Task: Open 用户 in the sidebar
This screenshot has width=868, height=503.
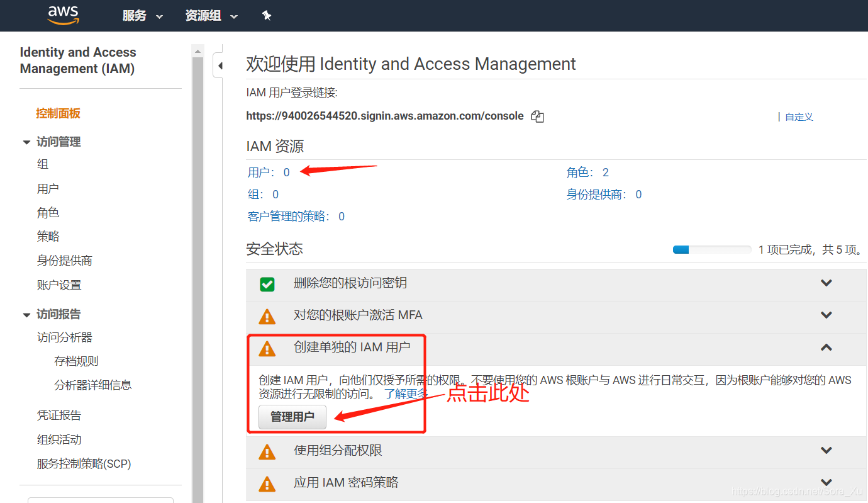Action: 48,188
